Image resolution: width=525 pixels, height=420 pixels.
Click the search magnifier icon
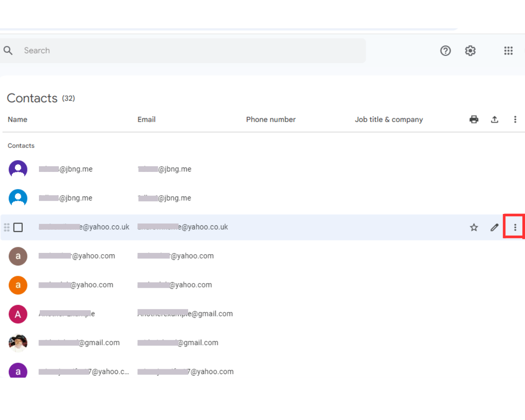pyautogui.click(x=8, y=51)
